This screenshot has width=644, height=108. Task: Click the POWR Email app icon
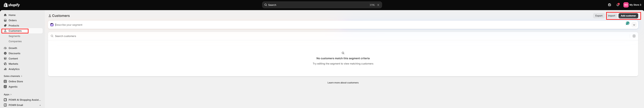click(x=5, y=105)
